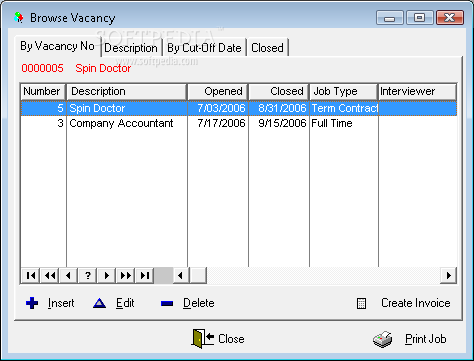Click the blue triangle Edit icon
This screenshot has height=361, width=474.
click(x=99, y=303)
